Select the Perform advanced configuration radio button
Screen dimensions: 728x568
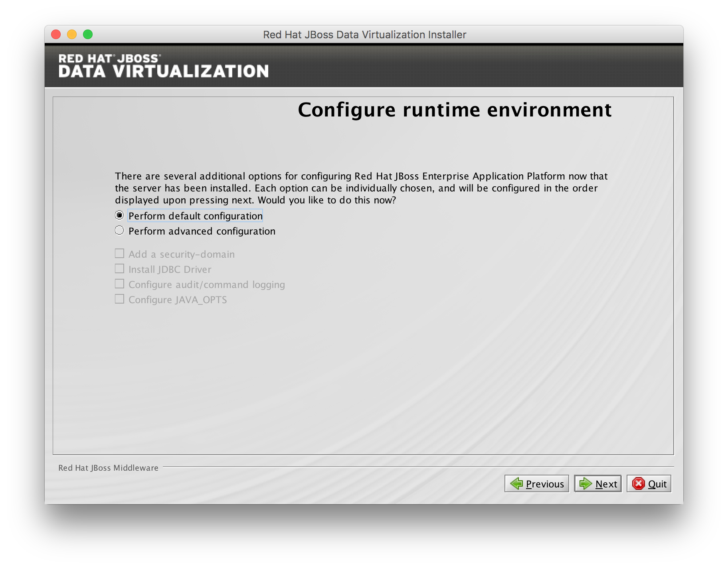[x=119, y=230]
